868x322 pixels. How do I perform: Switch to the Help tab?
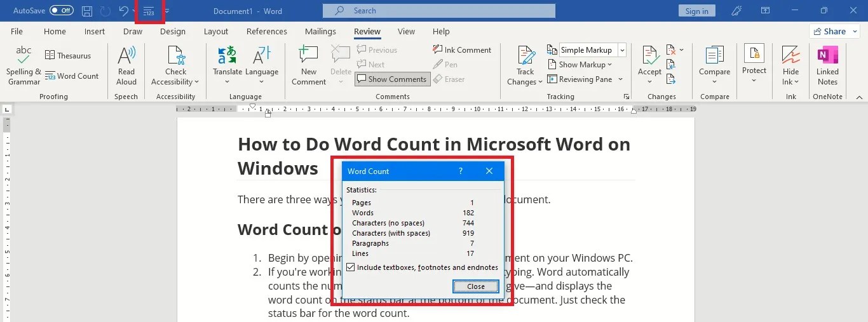[441, 31]
